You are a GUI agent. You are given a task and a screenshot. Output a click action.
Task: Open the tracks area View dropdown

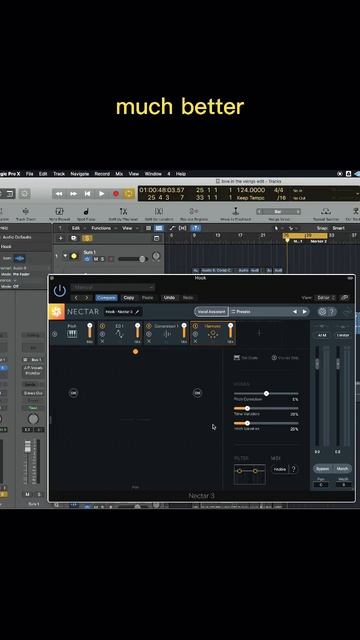click(x=130, y=228)
